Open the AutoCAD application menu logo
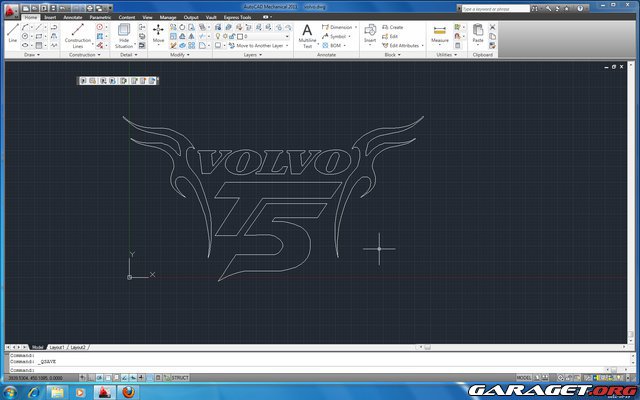 [x=11, y=8]
